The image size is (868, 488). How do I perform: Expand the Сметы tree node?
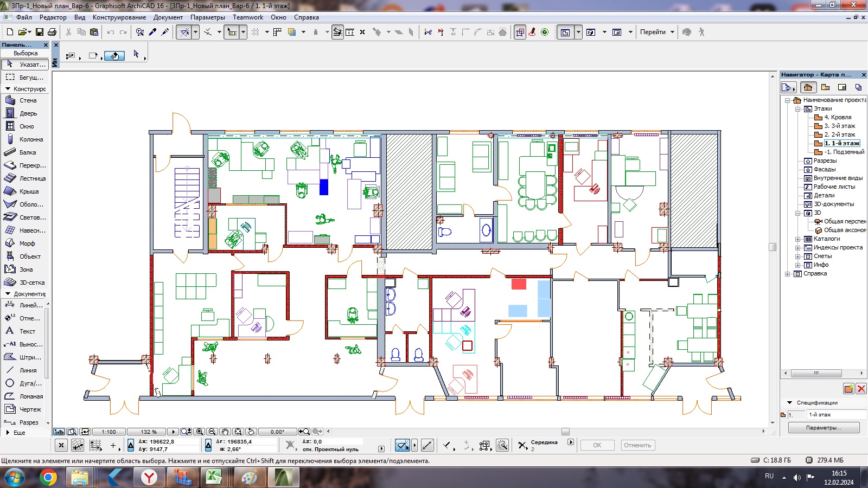[x=798, y=256]
